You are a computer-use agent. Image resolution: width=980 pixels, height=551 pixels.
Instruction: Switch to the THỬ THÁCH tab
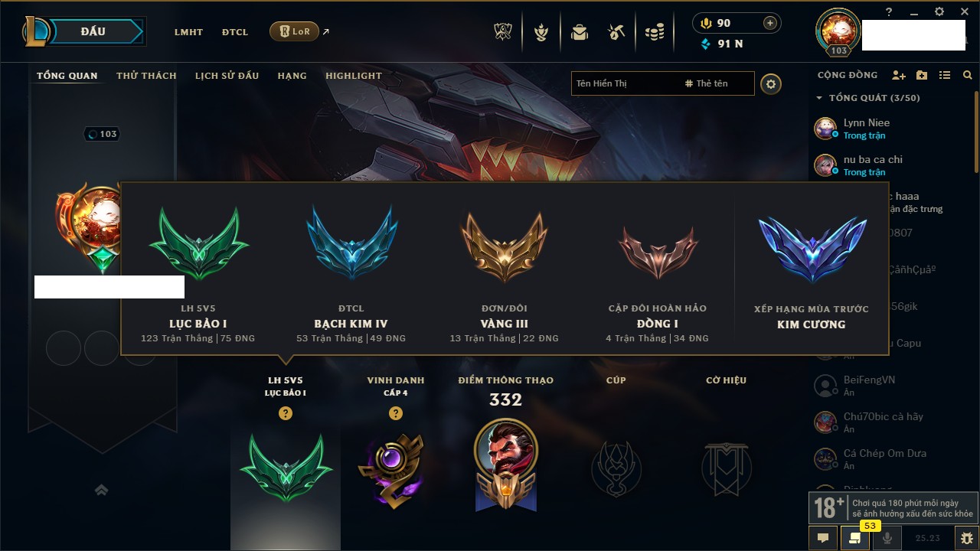tap(146, 76)
